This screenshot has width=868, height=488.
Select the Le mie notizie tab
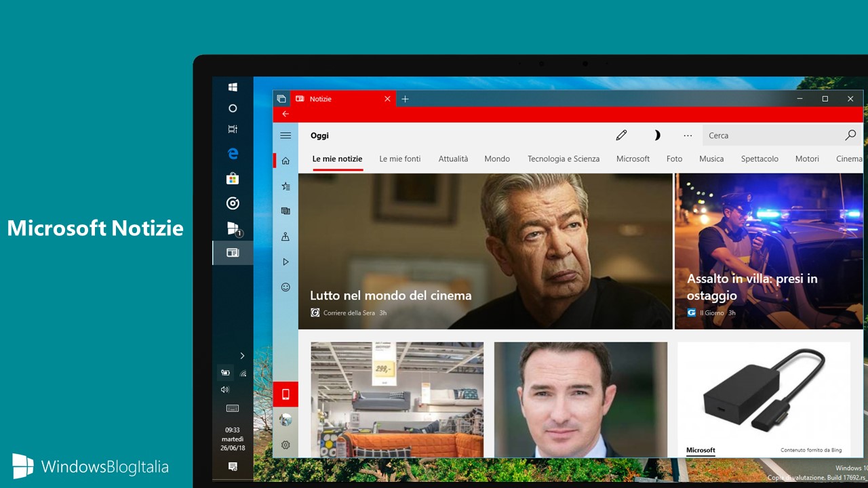click(338, 159)
